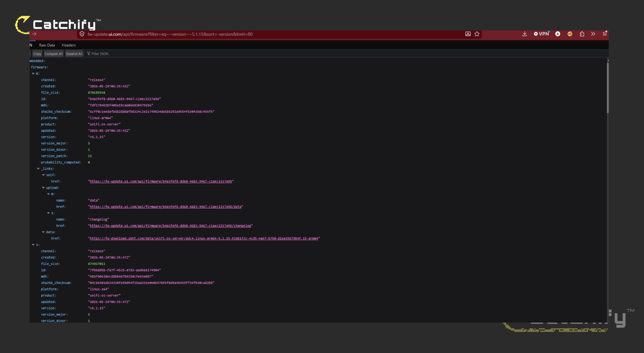Open the extensions puzzle-piece menu
Screen dimensions: 644x353
(x=582, y=34)
